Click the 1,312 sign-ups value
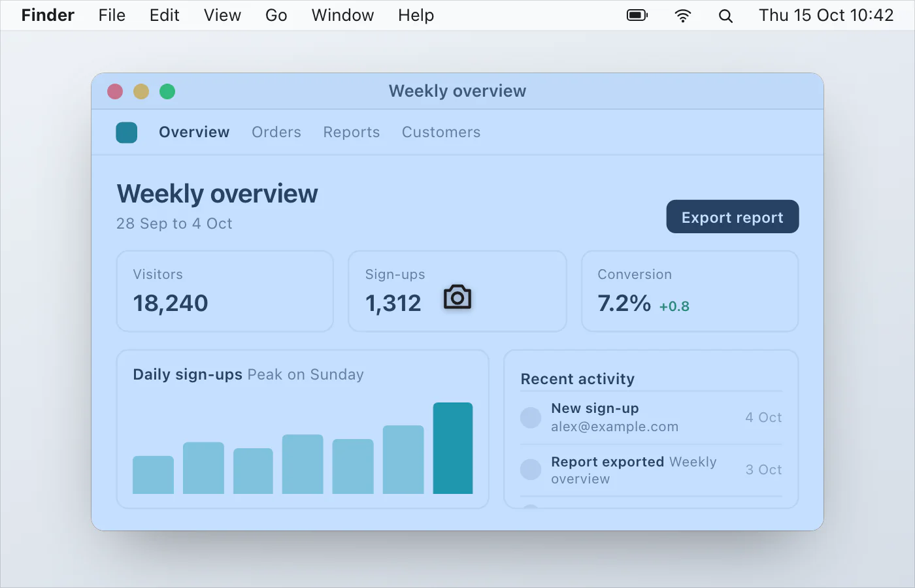This screenshot has height=588, width=915. [x=393, y=303]
